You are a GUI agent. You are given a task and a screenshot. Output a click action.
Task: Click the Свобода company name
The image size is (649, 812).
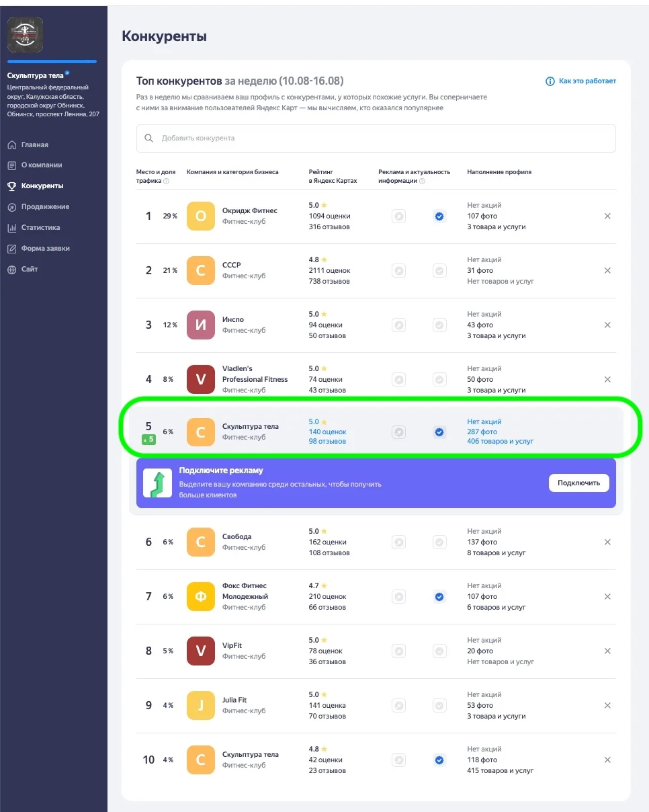click(237, 536)
